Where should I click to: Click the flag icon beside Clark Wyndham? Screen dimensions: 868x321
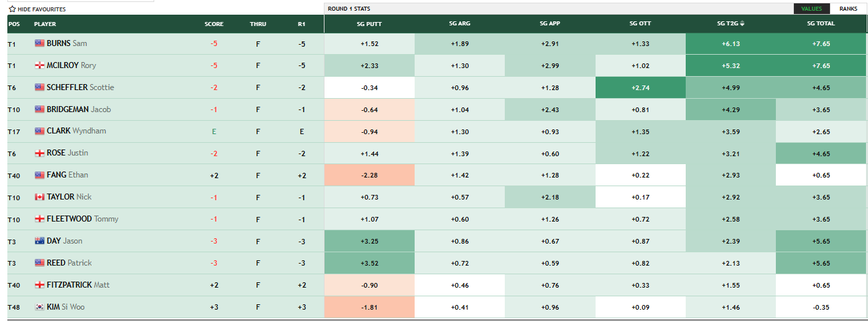click(39, 131)
